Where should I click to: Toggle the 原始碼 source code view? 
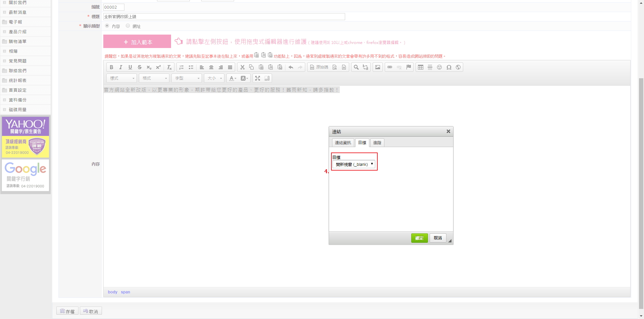pos(319,67)
